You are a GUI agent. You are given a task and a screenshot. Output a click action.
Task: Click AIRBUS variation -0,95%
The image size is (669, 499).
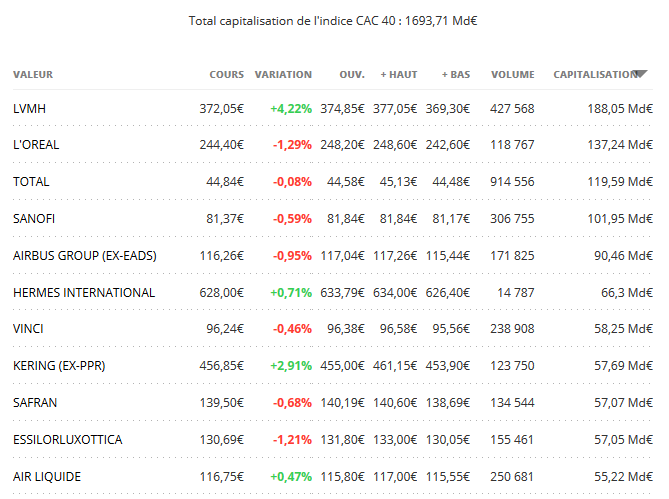coord(292,256)
